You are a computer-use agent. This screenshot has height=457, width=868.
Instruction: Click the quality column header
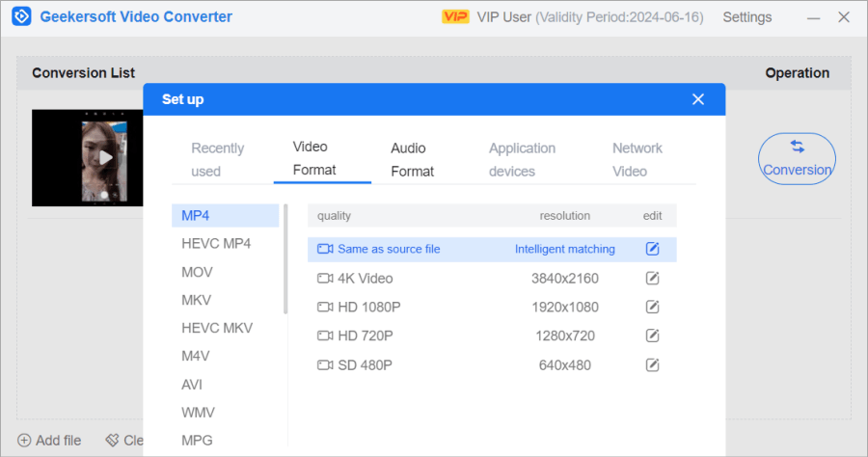[x=334, y=216]
